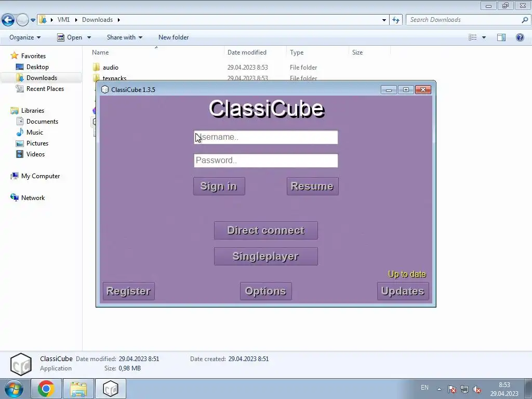Click the File Explorer taskbar icon
This screenshot has width=532, height=399.
pyautogui.click(x=78, y=389)
